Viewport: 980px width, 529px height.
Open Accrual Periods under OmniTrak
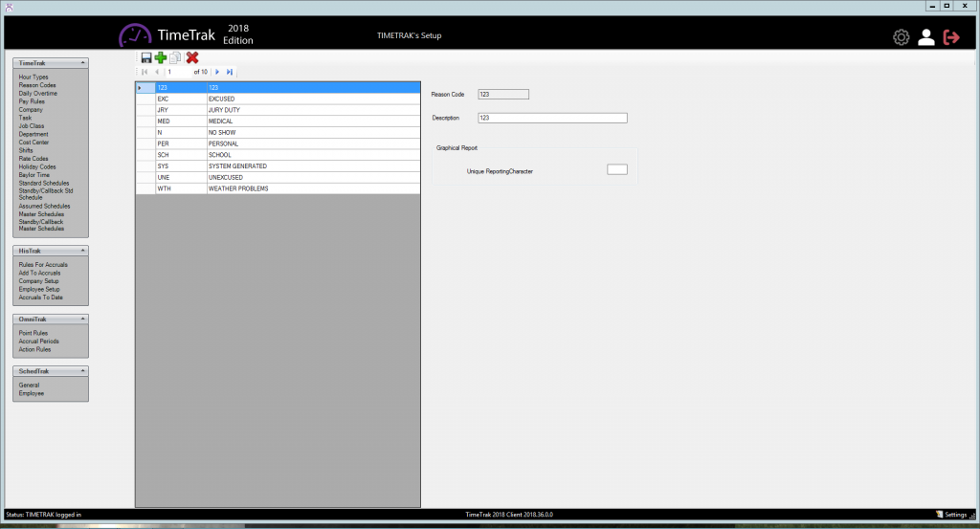38,341
